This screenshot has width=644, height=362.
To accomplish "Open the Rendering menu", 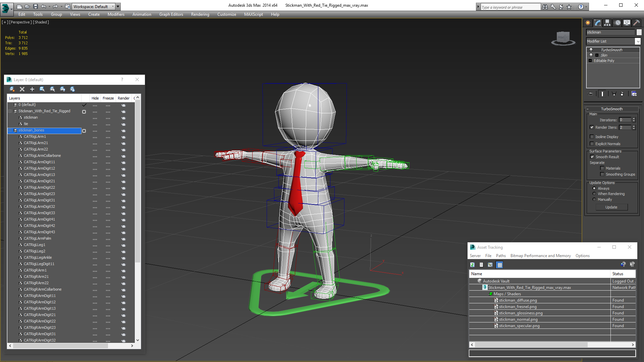I will pos(200,14).
